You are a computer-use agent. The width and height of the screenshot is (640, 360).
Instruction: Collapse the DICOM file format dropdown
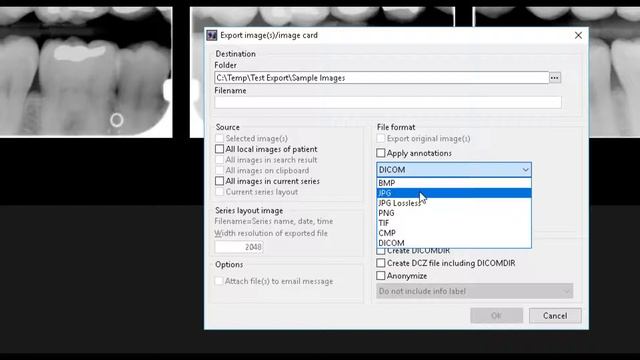(526, 170)
